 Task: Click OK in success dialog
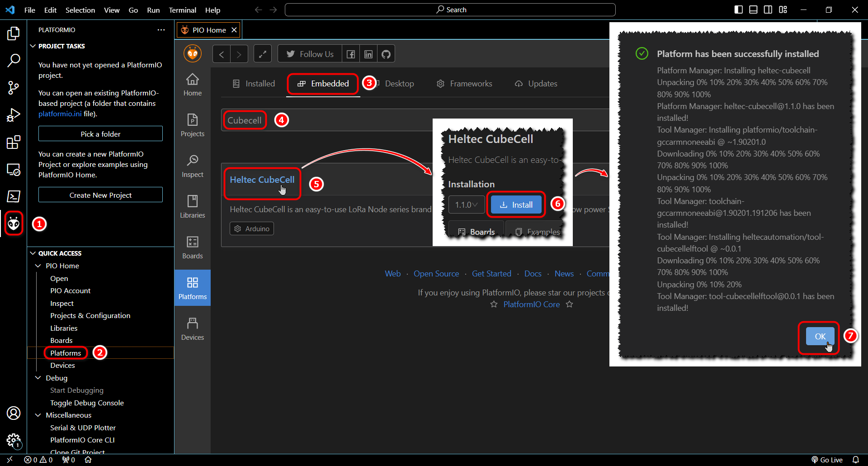tap(820, 336)
